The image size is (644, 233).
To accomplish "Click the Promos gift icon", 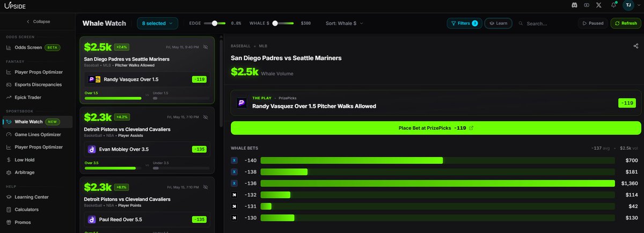I will point(9,222).
